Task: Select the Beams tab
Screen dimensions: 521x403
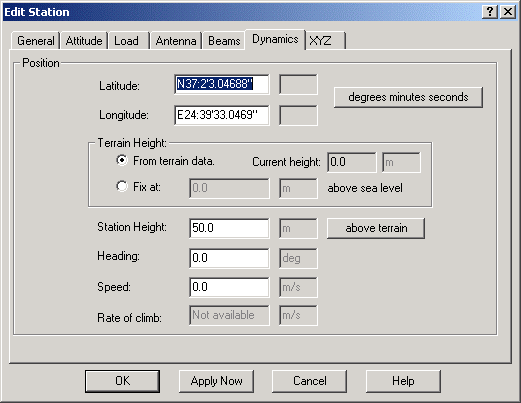Action: [224, 41]
